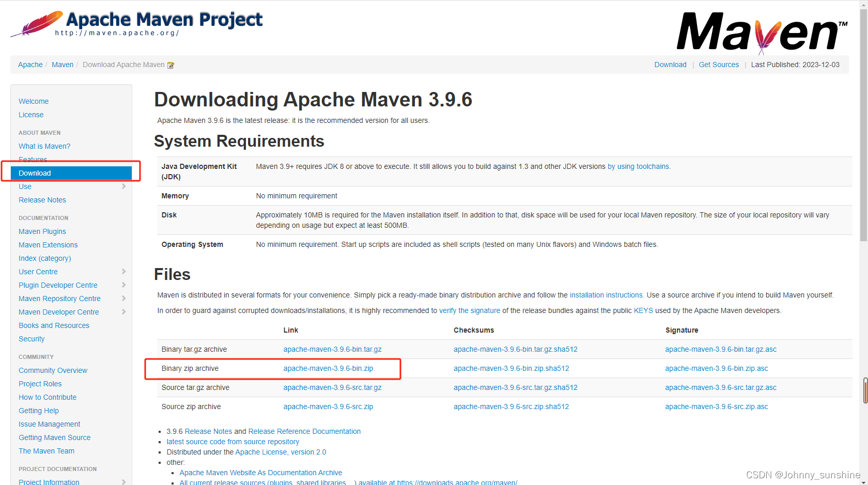The width and height of the screenshot is (868, 485).
Task: Open the by using toolchains link
Action: coord(639,166)
